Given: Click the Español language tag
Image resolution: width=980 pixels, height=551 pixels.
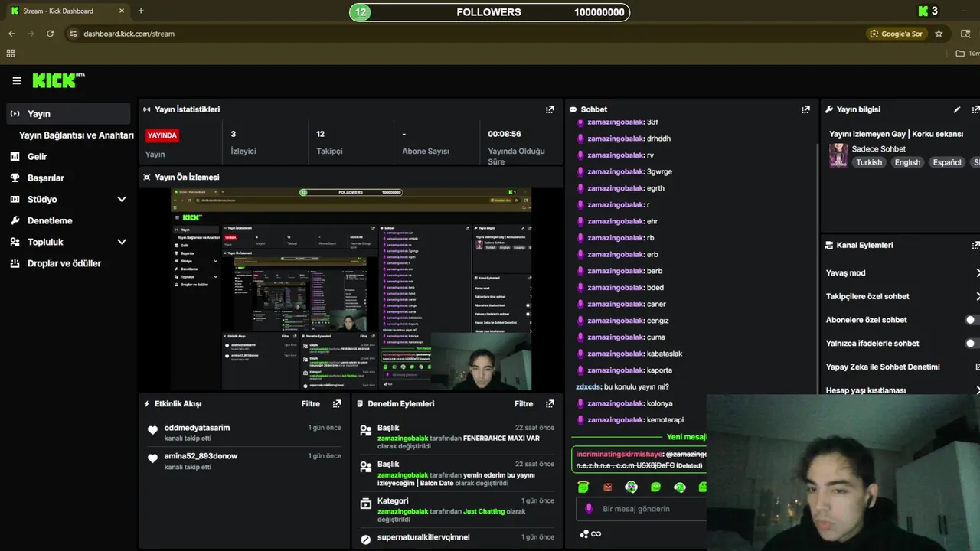Looking at the screenshot, I should [947, 162].
